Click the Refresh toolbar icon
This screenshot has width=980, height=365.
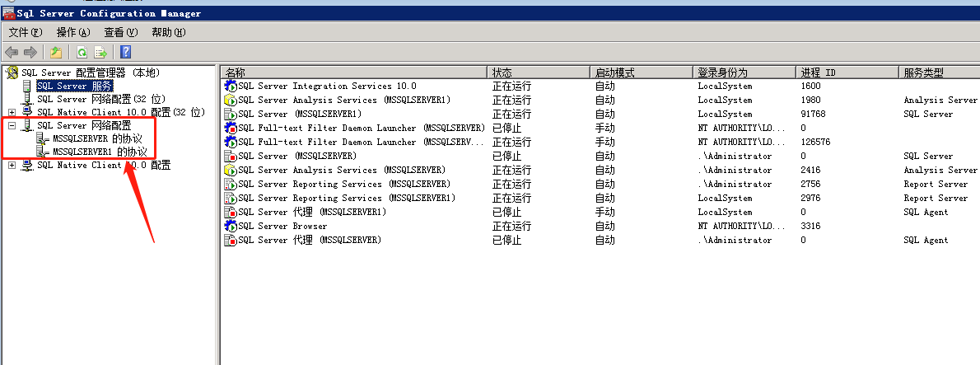click(x=82, y=53)
